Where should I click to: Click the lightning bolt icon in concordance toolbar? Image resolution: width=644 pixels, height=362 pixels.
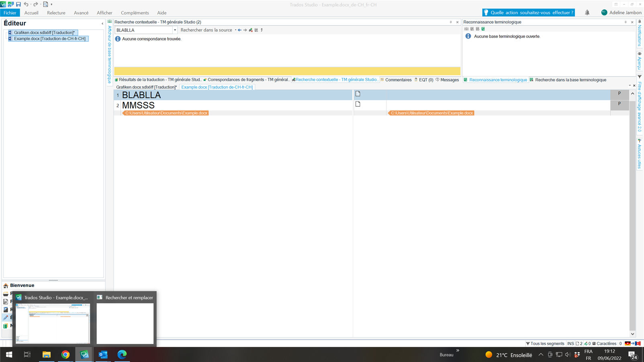tap(262, 30)
